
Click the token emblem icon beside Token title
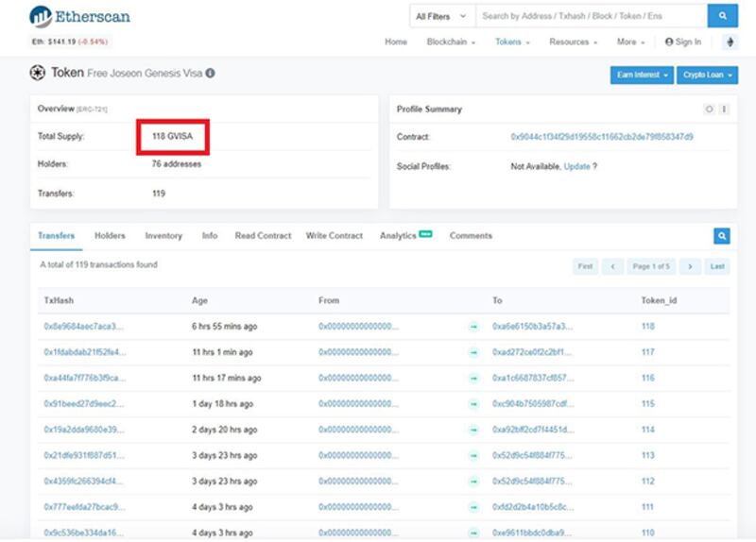click(x=37, y=73)
